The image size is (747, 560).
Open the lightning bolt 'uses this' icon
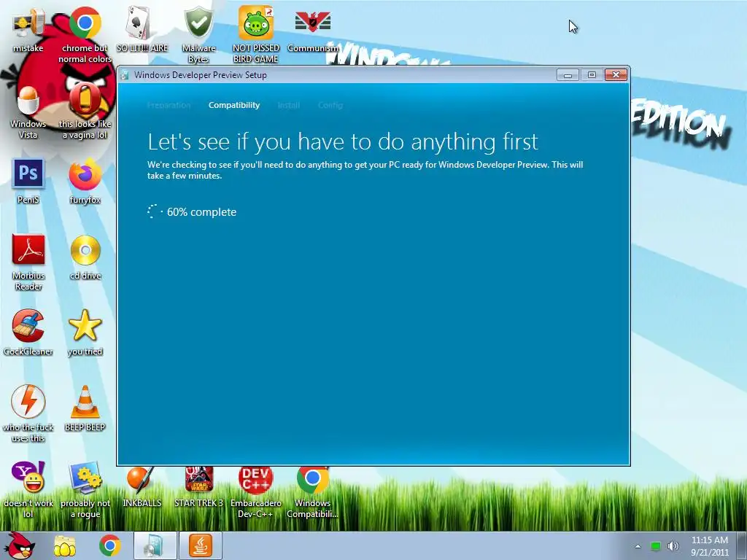point(28,414)
